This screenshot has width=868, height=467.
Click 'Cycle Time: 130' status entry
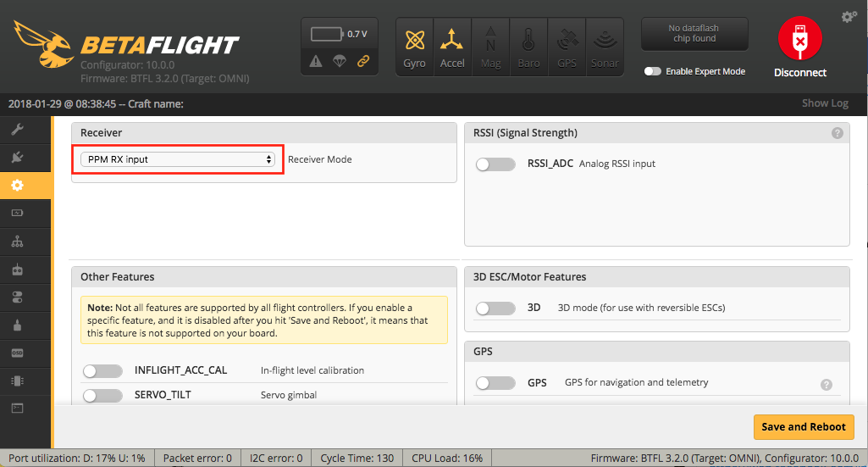(357, 459)
